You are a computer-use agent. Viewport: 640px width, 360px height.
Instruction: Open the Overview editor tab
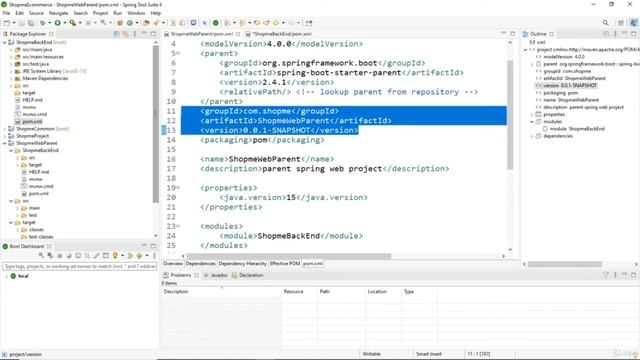pos(173,264)
